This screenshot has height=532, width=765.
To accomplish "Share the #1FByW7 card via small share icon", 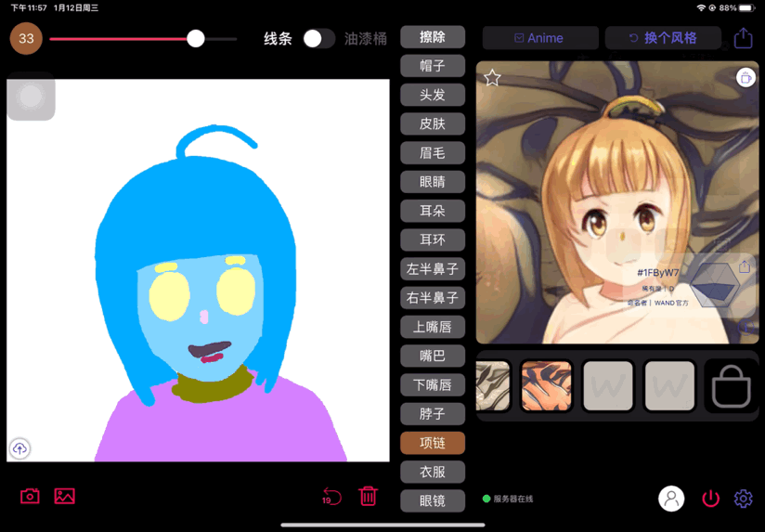I will pos(745,266).
